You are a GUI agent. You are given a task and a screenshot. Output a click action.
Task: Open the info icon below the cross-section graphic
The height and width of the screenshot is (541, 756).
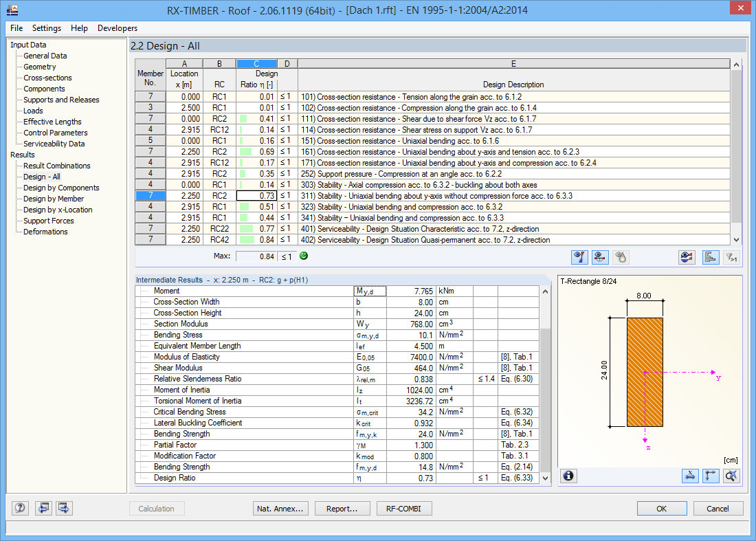click(568, 476)
